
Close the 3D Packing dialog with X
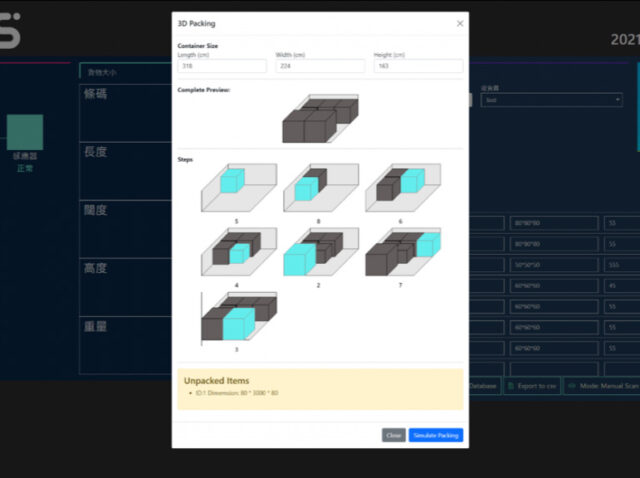pos(460,23)
